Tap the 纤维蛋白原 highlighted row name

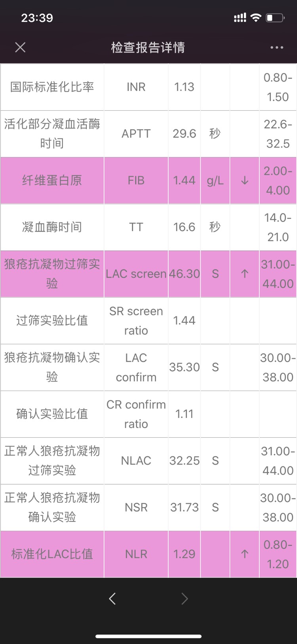(52, 181)
